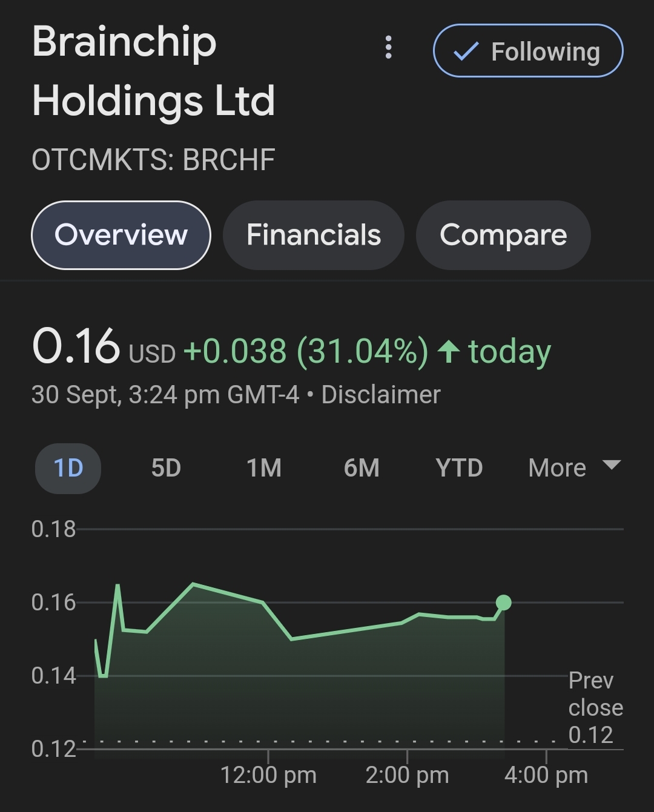Click the chart peak near 0.16 line
This screenshot has width=654, height=812.
[193, 584]
